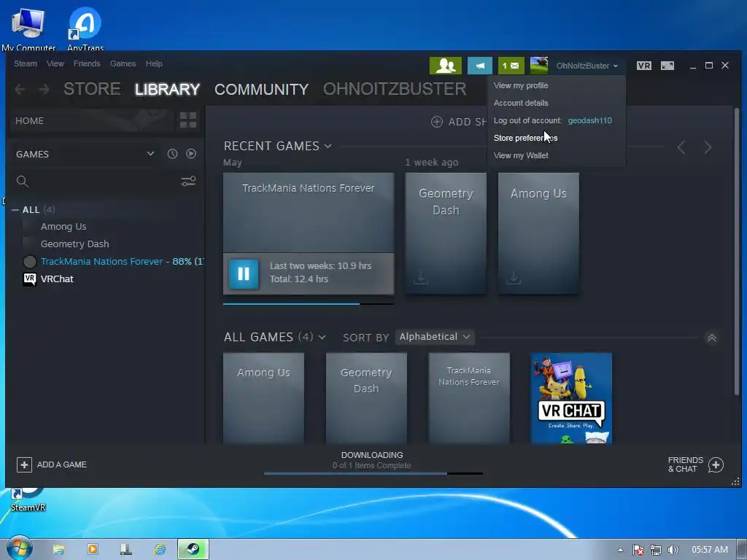
Task: Change the Alphabetical sort dropdown
Action: tap(435, 337)
